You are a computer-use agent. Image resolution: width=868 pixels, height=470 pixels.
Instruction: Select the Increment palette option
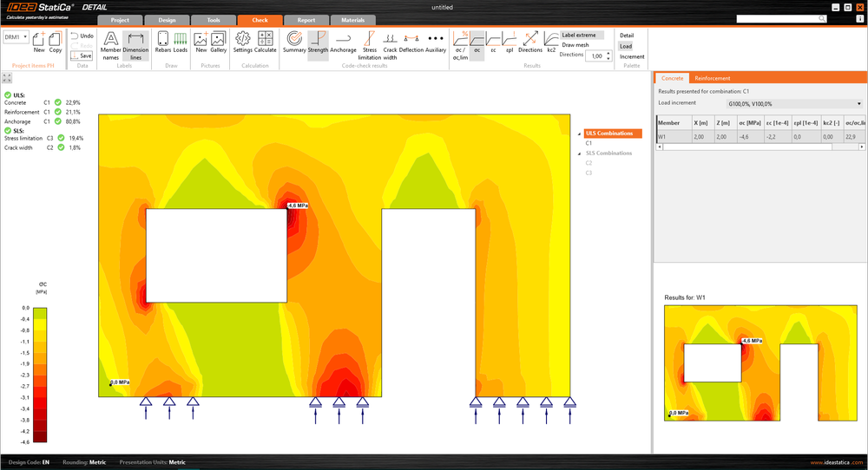[632, 56]
